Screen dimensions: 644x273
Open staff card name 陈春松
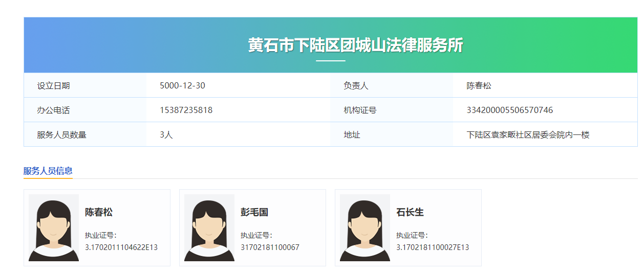[99, 212]
